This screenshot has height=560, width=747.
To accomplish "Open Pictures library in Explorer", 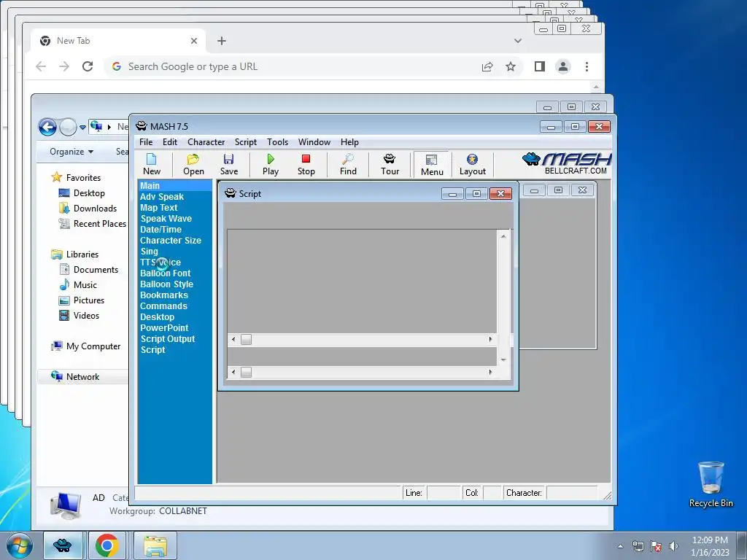I will (x=82, y=300).
